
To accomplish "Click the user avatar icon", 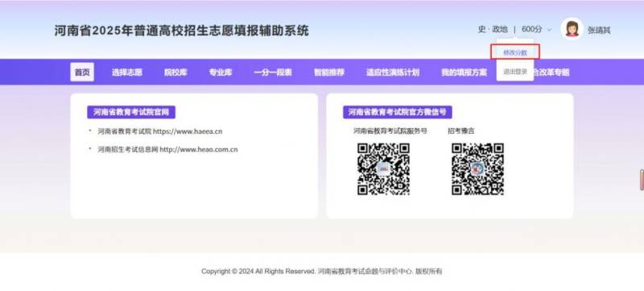I will coord(572,29).
